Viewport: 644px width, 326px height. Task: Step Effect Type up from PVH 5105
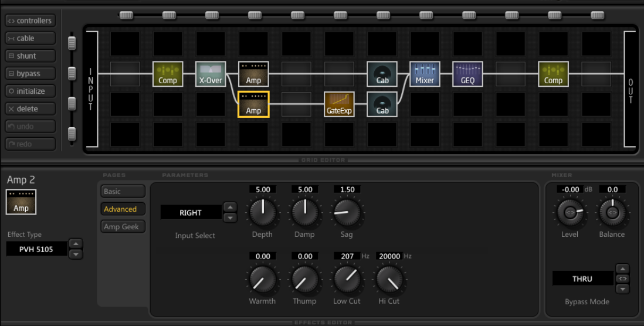pyautogui.click(x=76, y=244)
